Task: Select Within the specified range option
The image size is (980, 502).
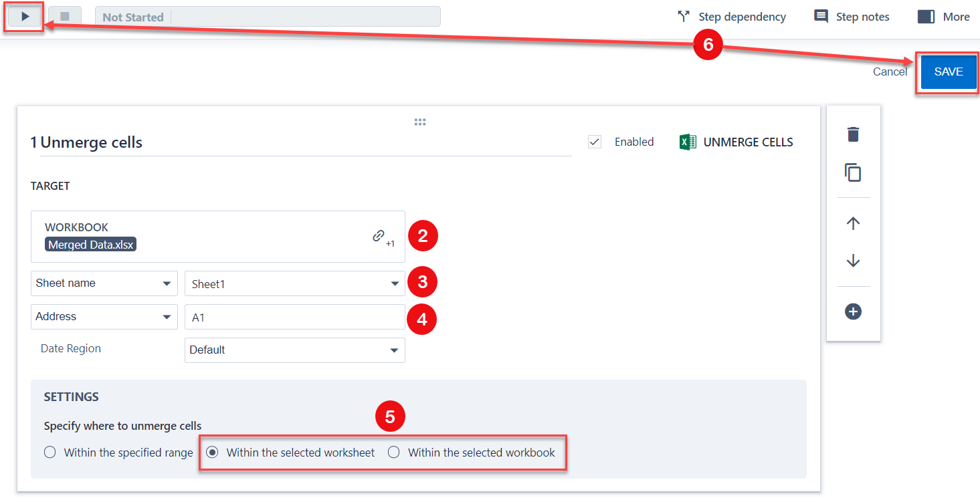Action: pos(50,453)
